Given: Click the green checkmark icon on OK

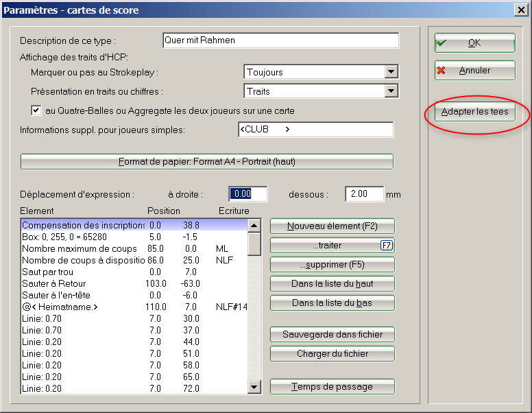Looking at the screenshot, I should (x=442, y=43).
